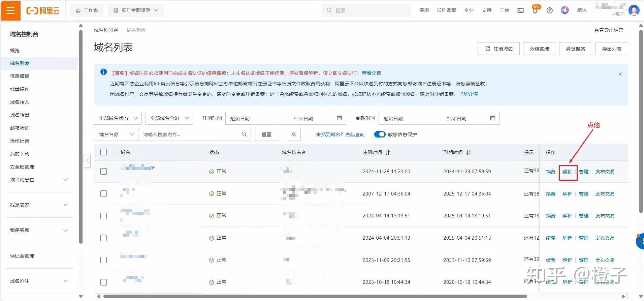Toggle sensitive info protection switch
The width and height of the screenshot is (644, 301).
click(380, 134)
